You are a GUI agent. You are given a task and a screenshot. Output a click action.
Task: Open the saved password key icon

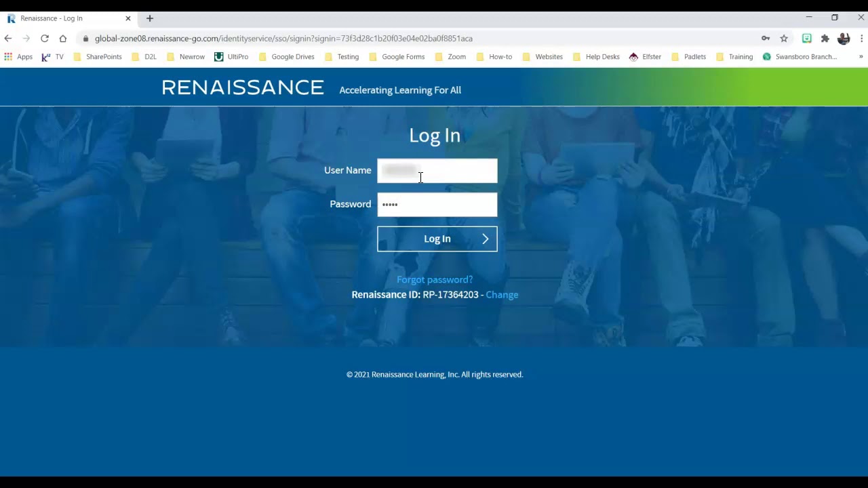[x=766, y=39]
